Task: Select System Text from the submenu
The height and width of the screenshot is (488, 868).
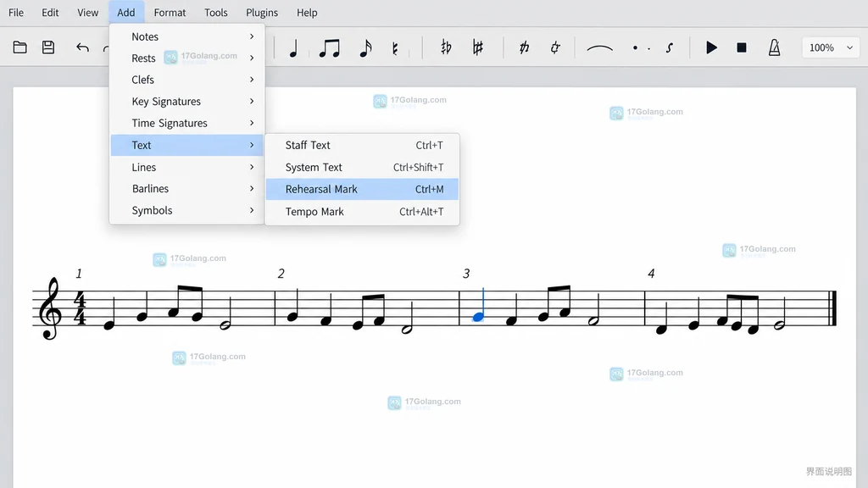Action: [362, 167]
